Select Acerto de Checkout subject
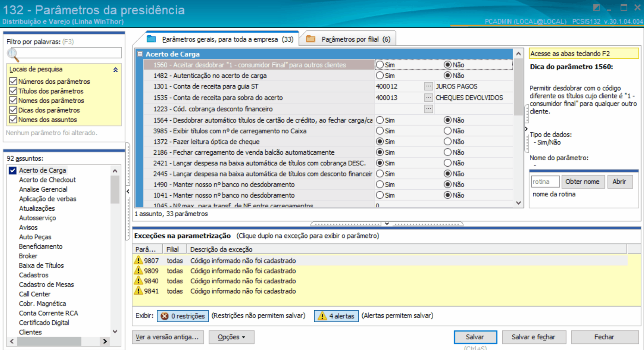This screenshot has height=350, width=644. [47, 180]
